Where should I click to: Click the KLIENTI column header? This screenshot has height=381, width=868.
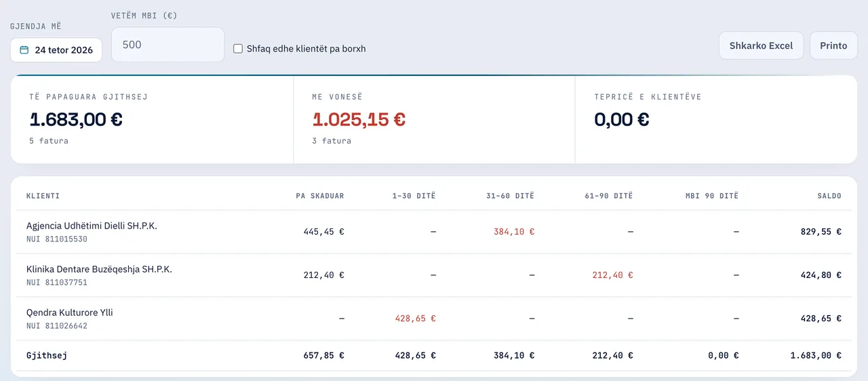point(43,196)
